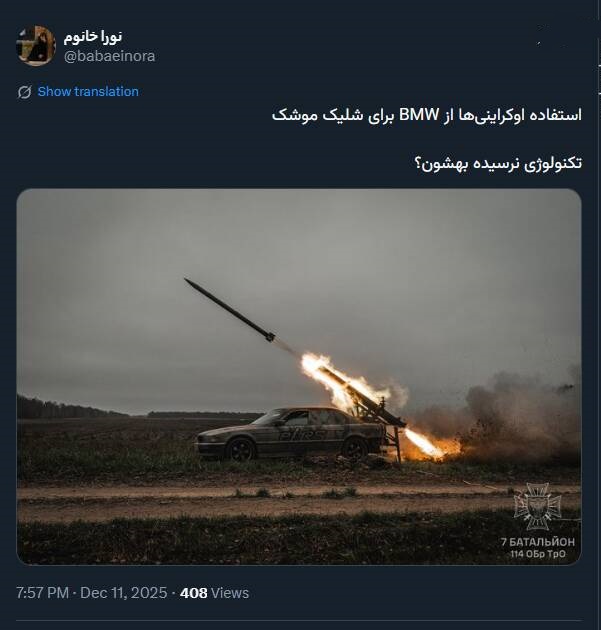The width and height of the screenshot is (601, 630).
Task: Click the BMW car in the photo
Action: tap(290, 434)
